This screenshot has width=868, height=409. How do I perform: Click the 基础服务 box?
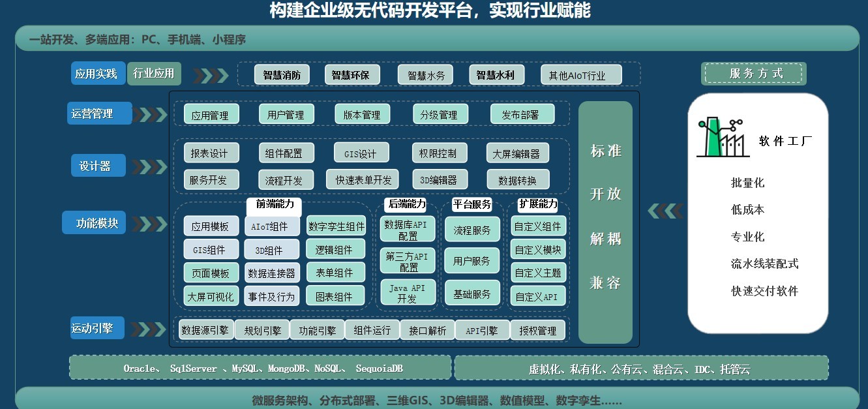click(x=472, y=294)
